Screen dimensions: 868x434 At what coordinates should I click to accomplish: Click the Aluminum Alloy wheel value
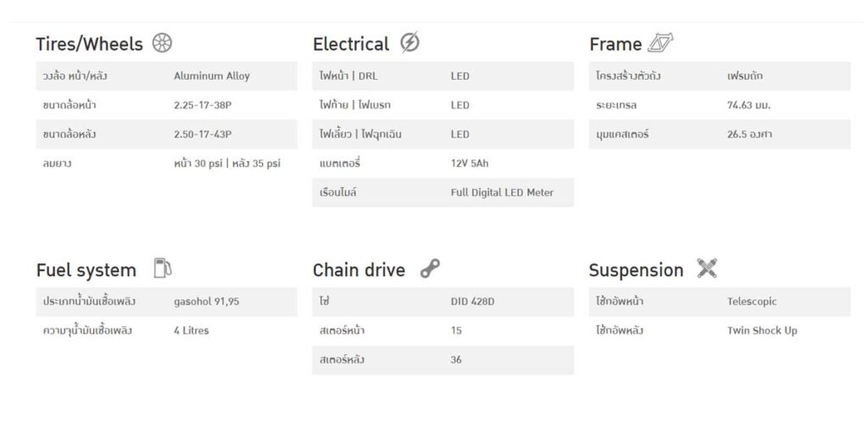tap(211, 75)
